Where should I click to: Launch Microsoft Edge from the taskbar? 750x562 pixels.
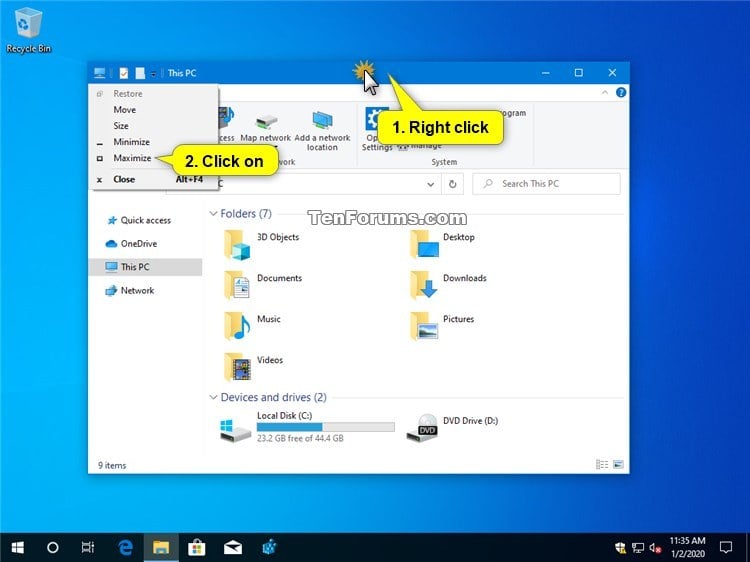click(x=125, y=547)
